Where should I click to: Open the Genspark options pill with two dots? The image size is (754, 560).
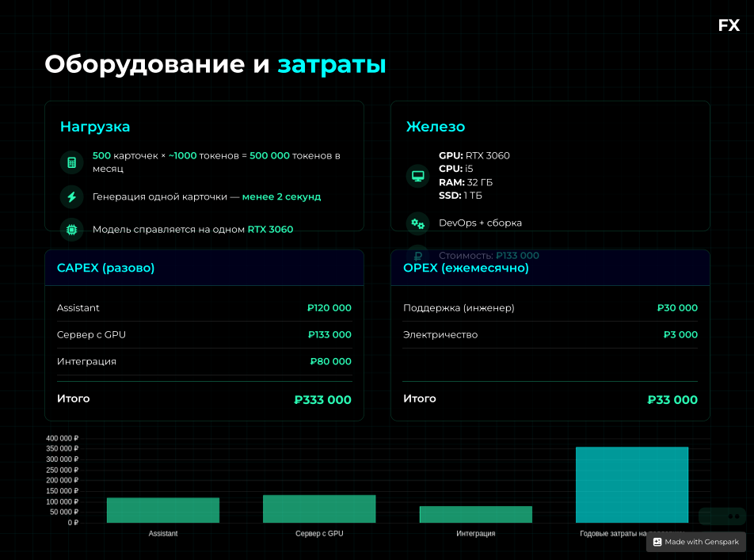(x=723, y=516)
